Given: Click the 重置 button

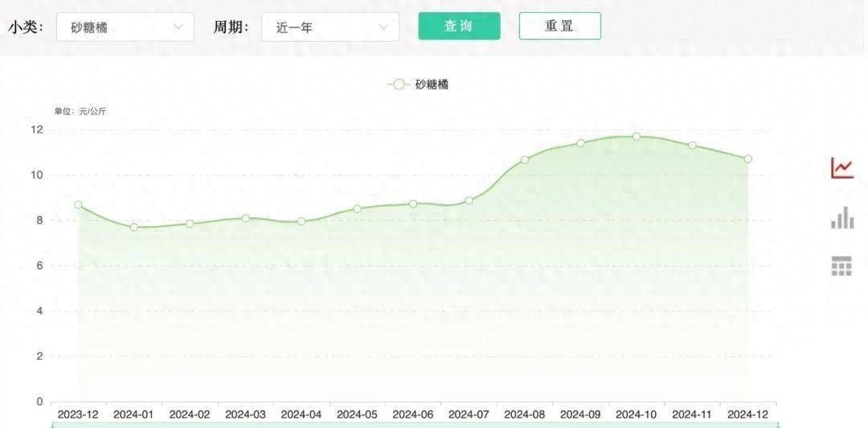Looking at the screenshot, I should (x=559, y=26).
